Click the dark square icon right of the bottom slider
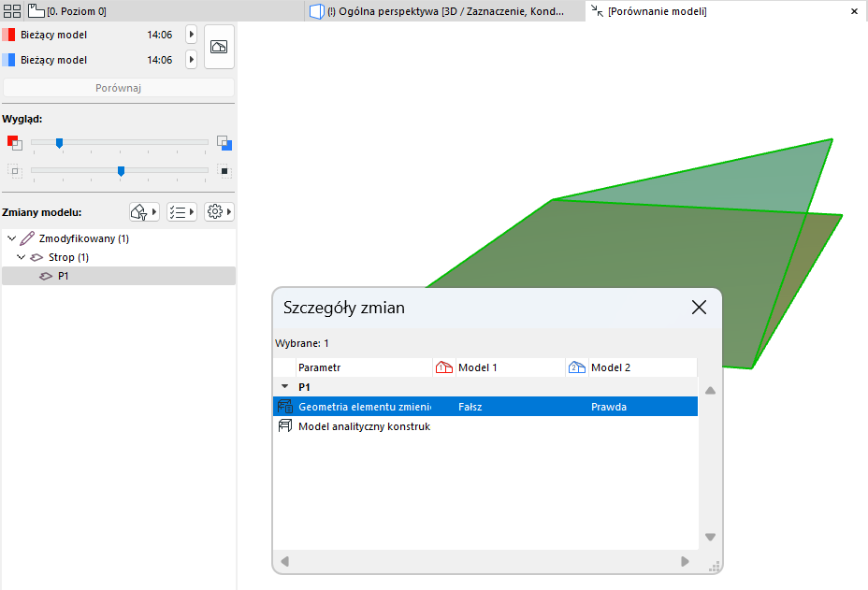The image size is (868, 590). click(x=224, y=171)
